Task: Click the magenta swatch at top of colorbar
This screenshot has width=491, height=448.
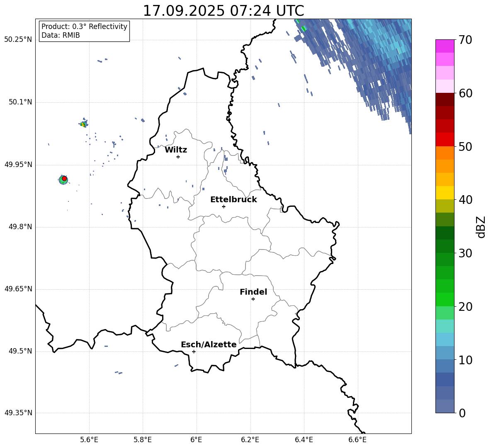Action: (x=445, y=46)
